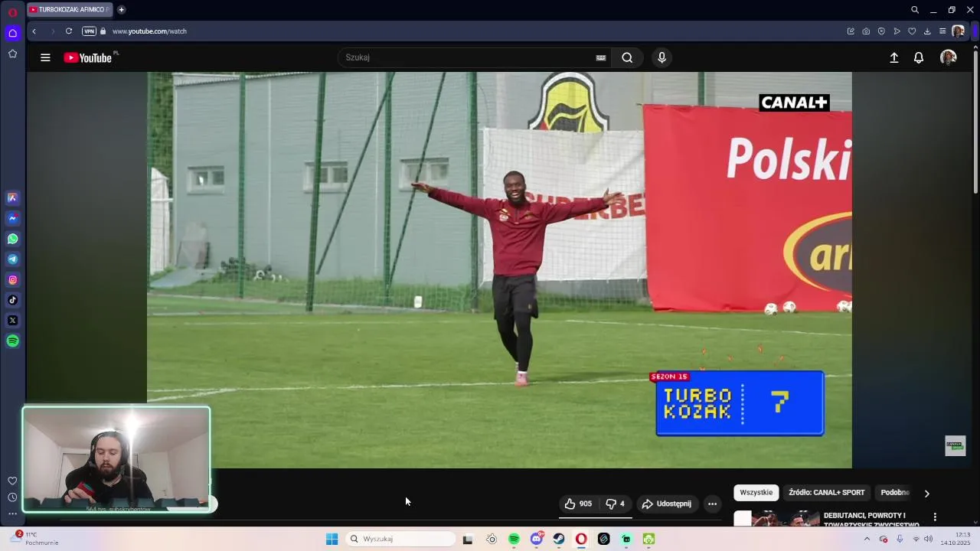Viewport: 980px width, 551px height.
Task: Open YouTube notifications bell
Action: point(919,57)
